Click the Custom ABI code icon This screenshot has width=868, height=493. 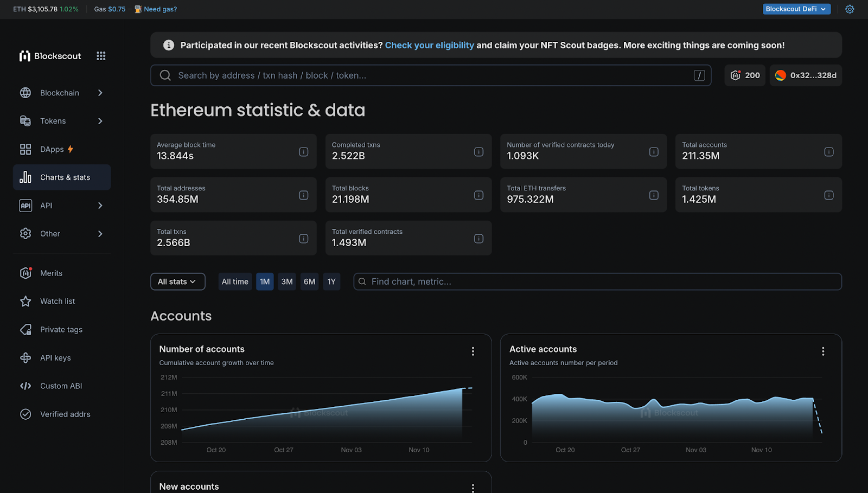click(25, 386)
